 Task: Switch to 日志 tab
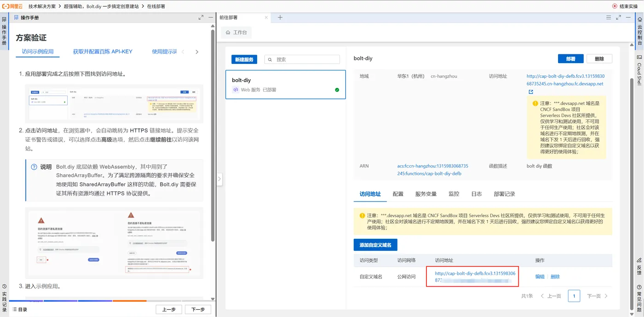tap(477, 194)
